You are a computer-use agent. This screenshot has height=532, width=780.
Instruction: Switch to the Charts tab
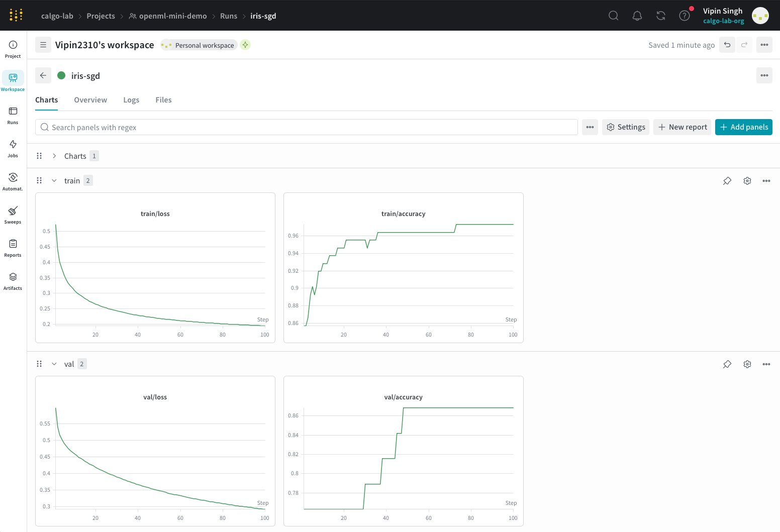coord(46,100)
